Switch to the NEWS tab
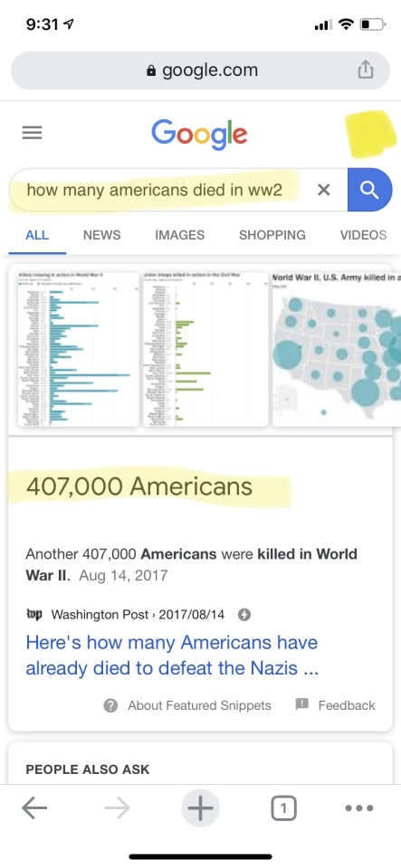The width and height of the screenshot is (401, 868). [102, 235]
